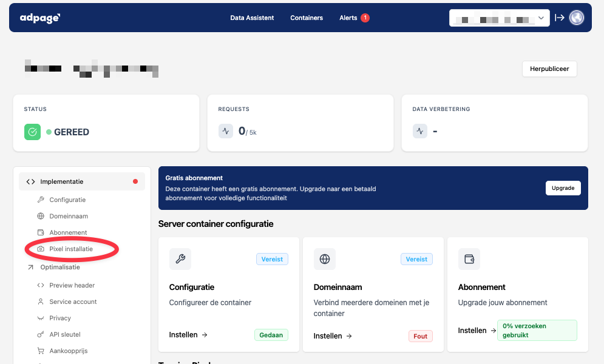
Task: Open the globe profile avatar
Action: [x=576, y=18]
